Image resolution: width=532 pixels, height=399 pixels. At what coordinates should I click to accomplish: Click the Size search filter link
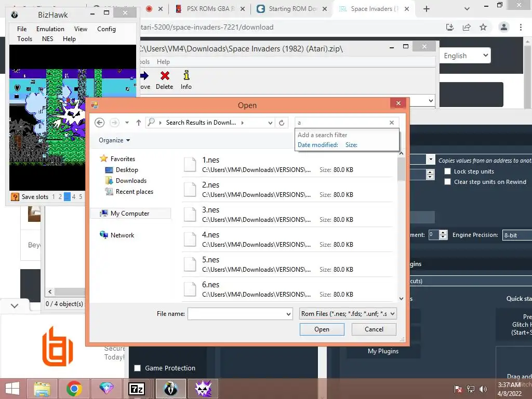coord(351,145)
